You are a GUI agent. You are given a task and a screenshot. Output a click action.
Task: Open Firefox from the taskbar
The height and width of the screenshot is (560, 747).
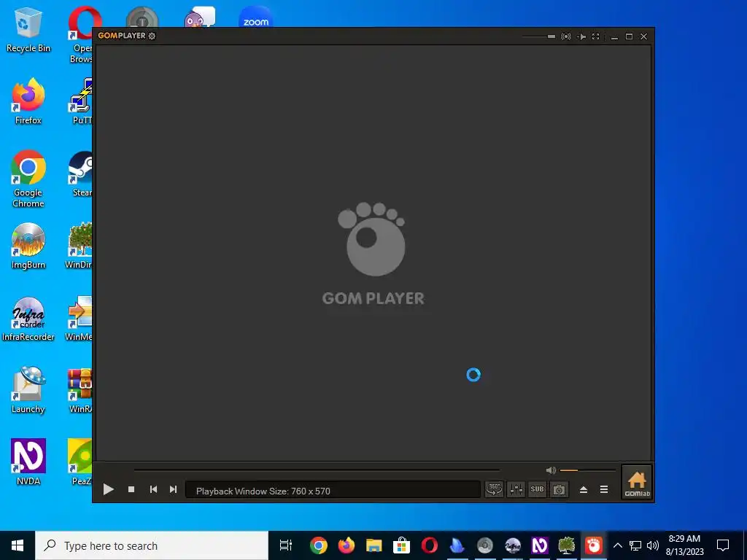pyautogui.click(x=347, y=545)
